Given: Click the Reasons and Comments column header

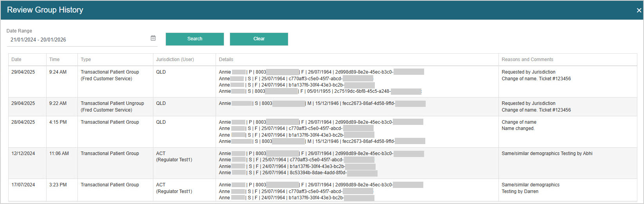Looking at the screenshot, I should 527,60.
